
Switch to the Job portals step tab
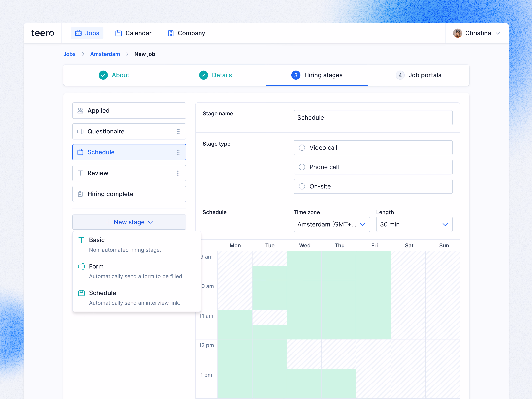[418, 75]
